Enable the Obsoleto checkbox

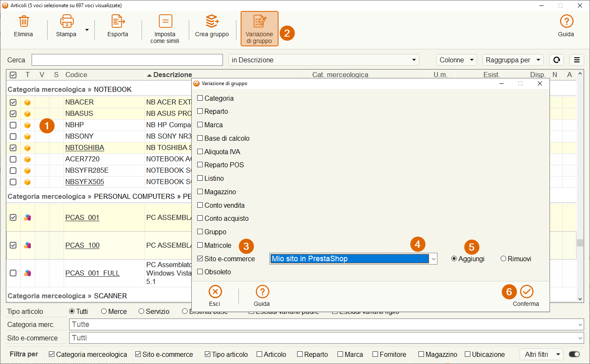point(200,272)
